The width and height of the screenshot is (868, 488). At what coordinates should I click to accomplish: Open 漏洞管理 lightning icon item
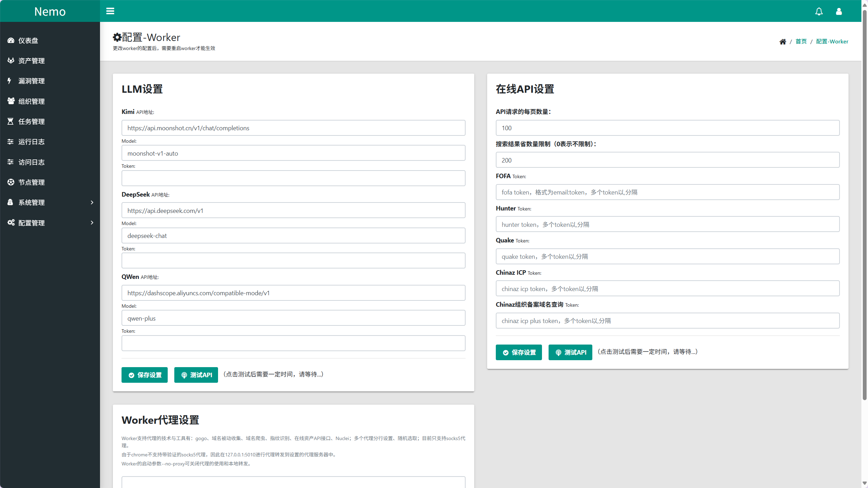click(x=31, y=81)
